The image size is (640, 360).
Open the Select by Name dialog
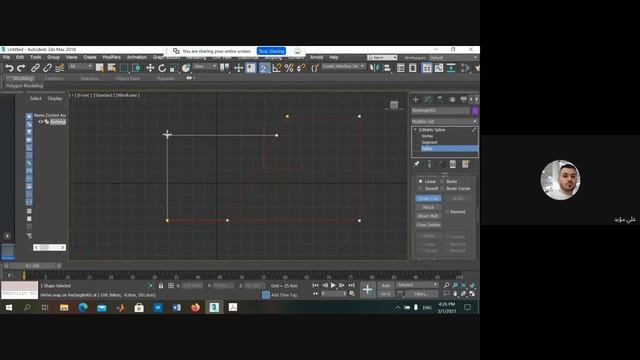tap(111, 68)
